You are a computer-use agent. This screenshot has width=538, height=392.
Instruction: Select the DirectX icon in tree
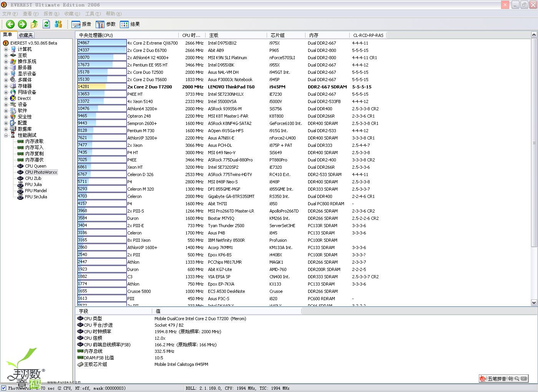click(13, 98)
